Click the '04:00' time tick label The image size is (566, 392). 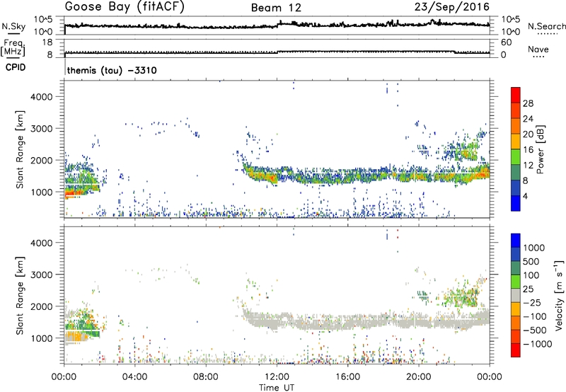coord(134,377)
